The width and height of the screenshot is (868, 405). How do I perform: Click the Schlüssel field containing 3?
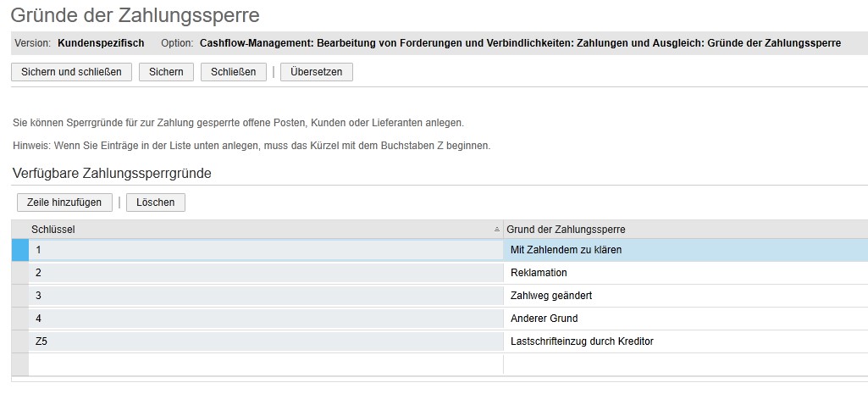pyautogui.click(x=265, y=296)
